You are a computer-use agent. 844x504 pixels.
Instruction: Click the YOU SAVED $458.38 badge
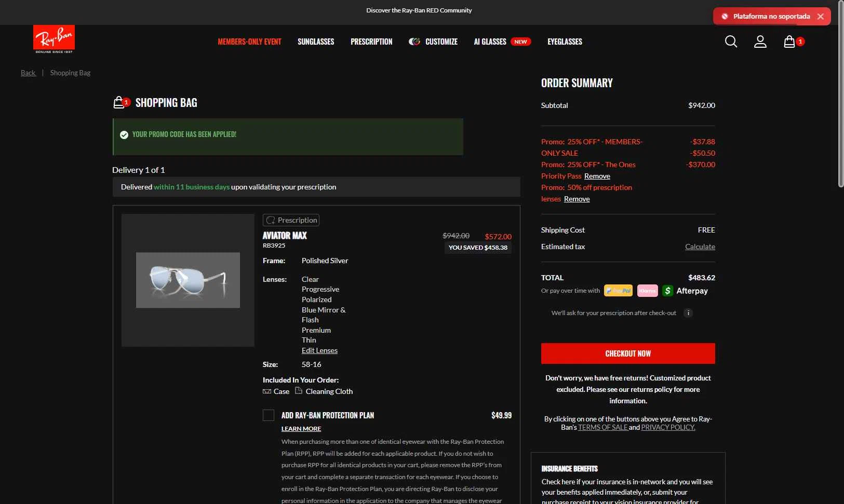point(478,248)
